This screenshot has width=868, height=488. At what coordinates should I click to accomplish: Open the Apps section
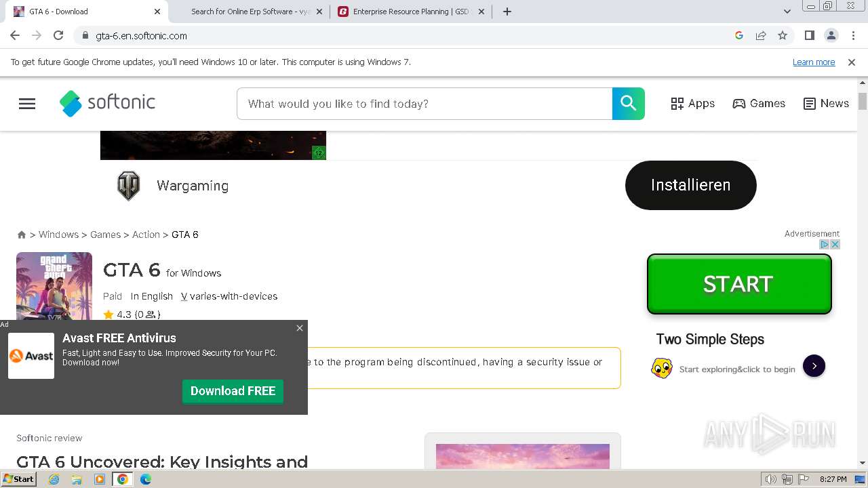coord(693,104)
